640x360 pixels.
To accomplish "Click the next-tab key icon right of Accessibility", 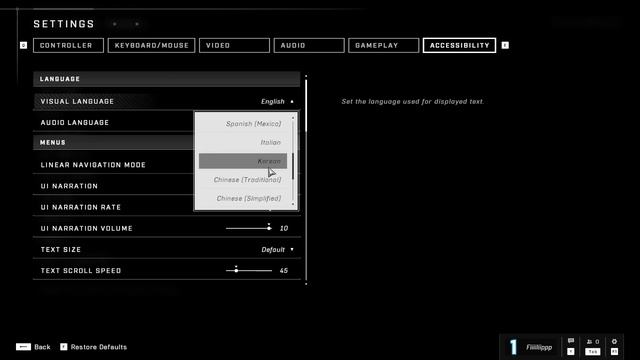I will [x=505, y=45].
